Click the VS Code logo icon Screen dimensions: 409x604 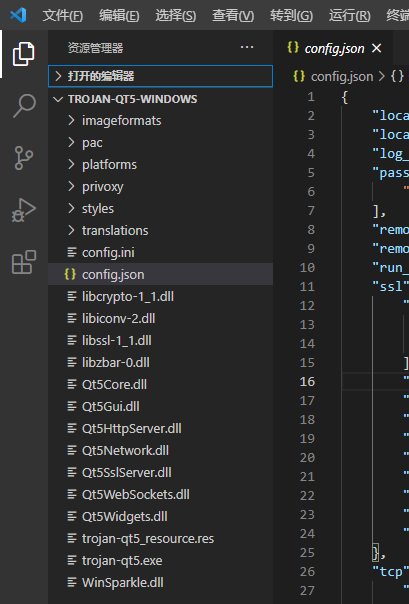18,15
